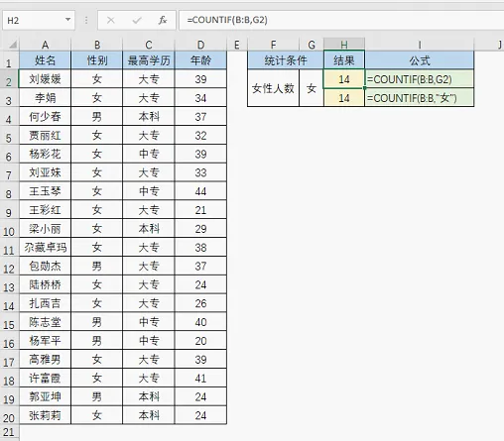Click the merged 女性人数 cell
Image resolution: width=504 pixels, height=441 pixels.
click(273, 88)
